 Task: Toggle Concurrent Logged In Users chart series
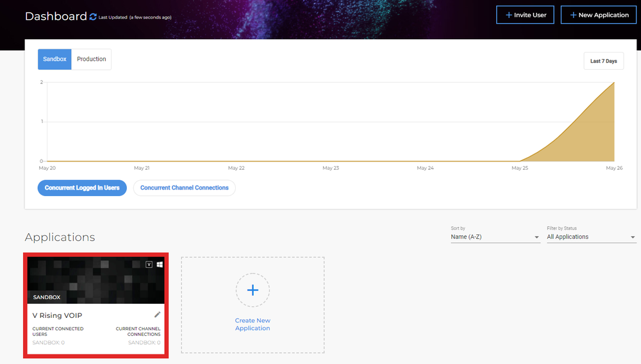pyautogui.click(x=82, y=188)
